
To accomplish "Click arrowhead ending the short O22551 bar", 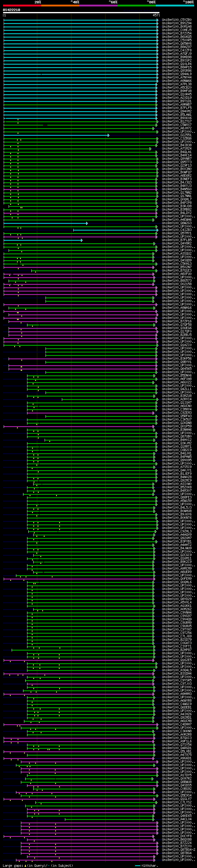I will [108, 135].
